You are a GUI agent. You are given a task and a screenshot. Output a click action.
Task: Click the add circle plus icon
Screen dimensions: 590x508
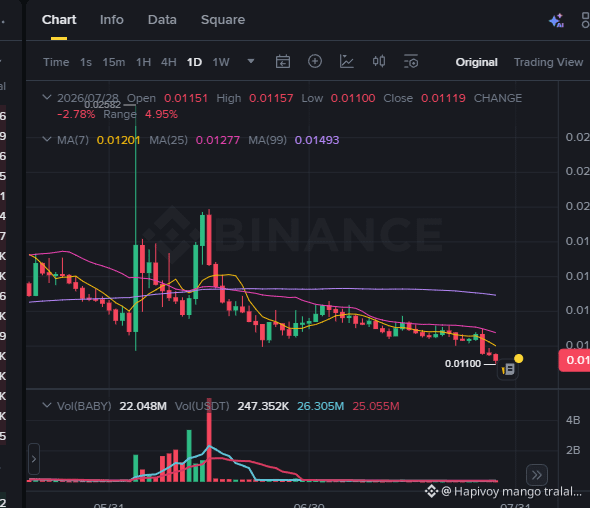(315, 61)
